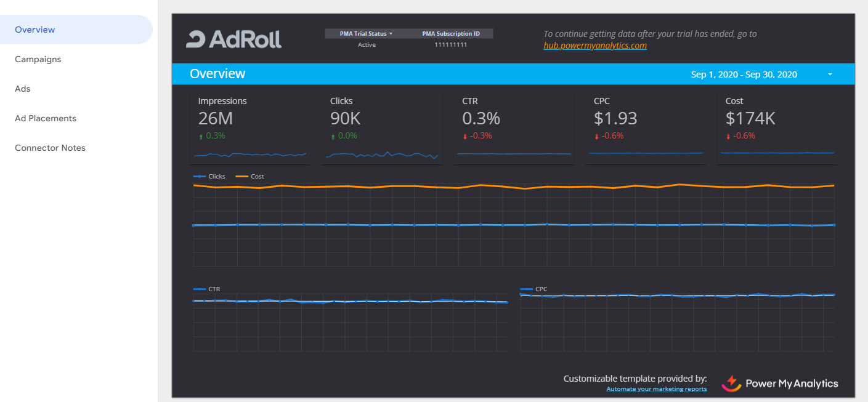Click the red down arrow under CTR
The image size is (868, 402).
464,136
